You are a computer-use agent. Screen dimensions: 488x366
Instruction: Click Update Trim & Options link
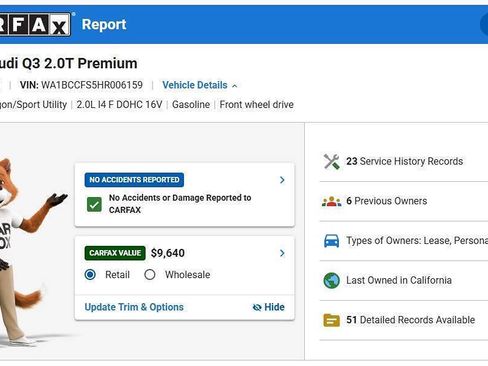click(134, 307)
